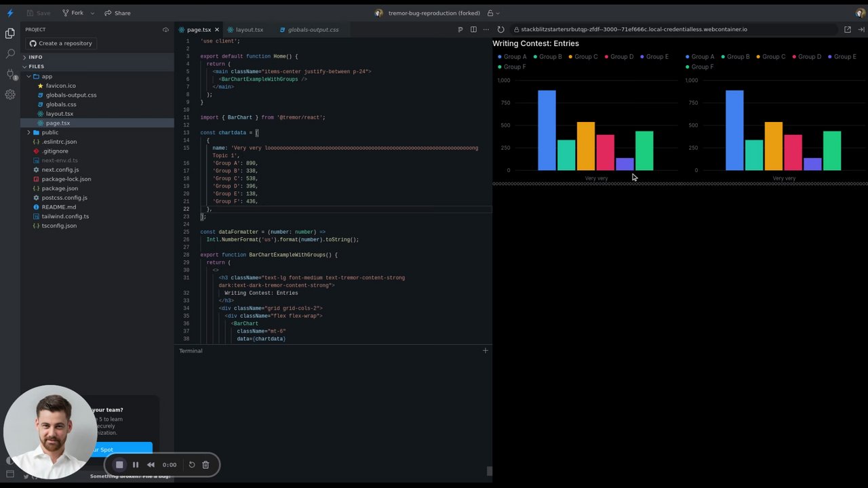This screenshot has width=868, height=488.
Task: Split the editor with the split icon
Action: point(473,30)
